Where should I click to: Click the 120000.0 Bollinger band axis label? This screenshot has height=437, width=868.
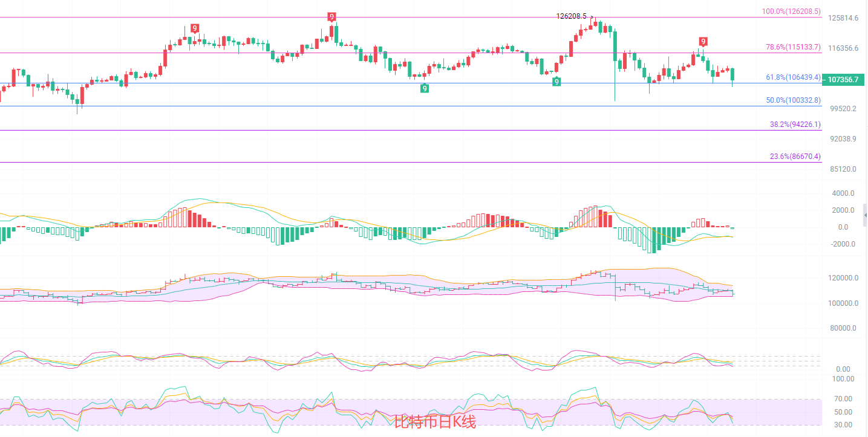tap(840, 278)
